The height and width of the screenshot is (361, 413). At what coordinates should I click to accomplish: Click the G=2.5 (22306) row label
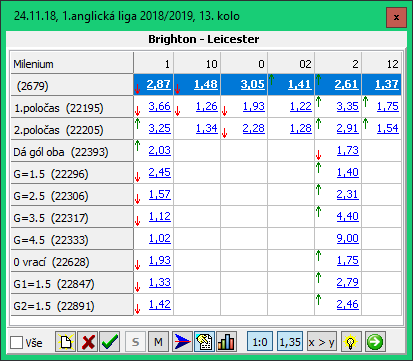tap(72, 195)
